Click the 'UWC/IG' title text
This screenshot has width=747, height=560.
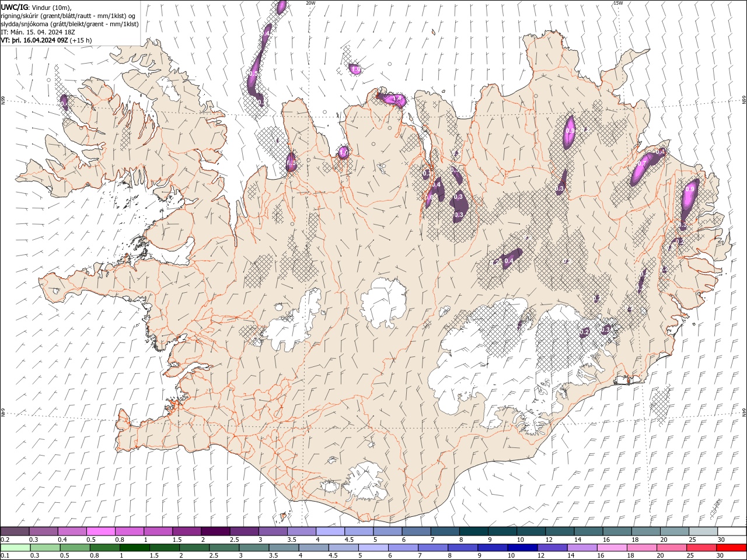(x=14, y=6)
